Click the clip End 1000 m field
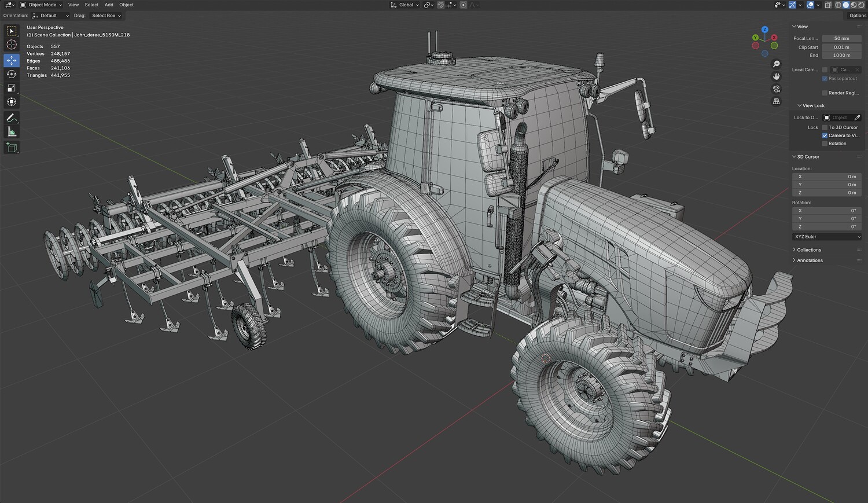The image size is (868, 503). (x=841, y=56)
